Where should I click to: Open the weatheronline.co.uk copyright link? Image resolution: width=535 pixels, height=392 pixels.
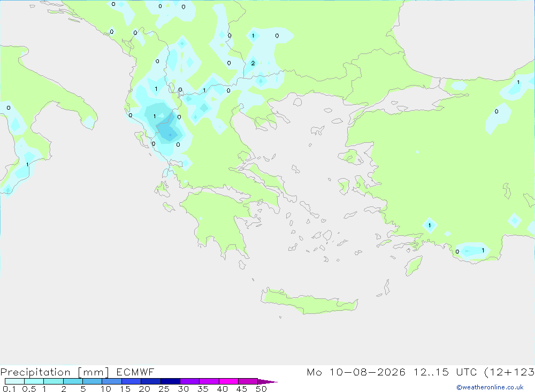pos(490,387)
